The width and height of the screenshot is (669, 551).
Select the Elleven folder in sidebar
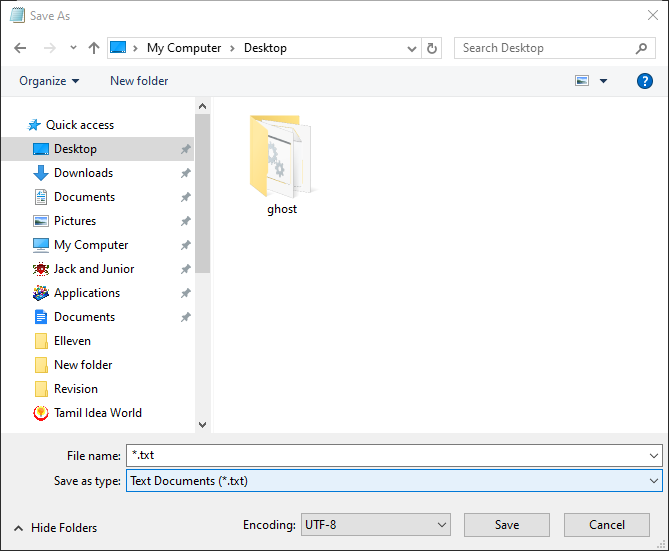click(72, 341)
